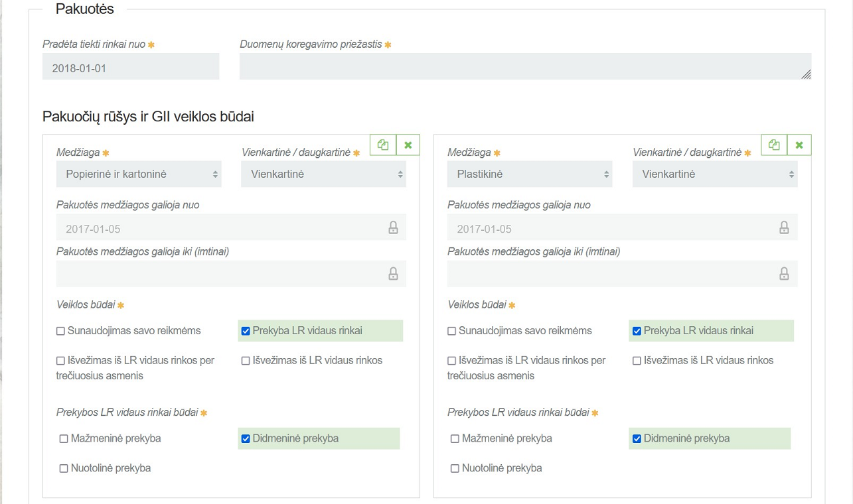Uncheck 'Prekyba LR vidaus rinkai' in Plastikinė card
The width and height of the screenshot is (853, 504).
point(637,331)
